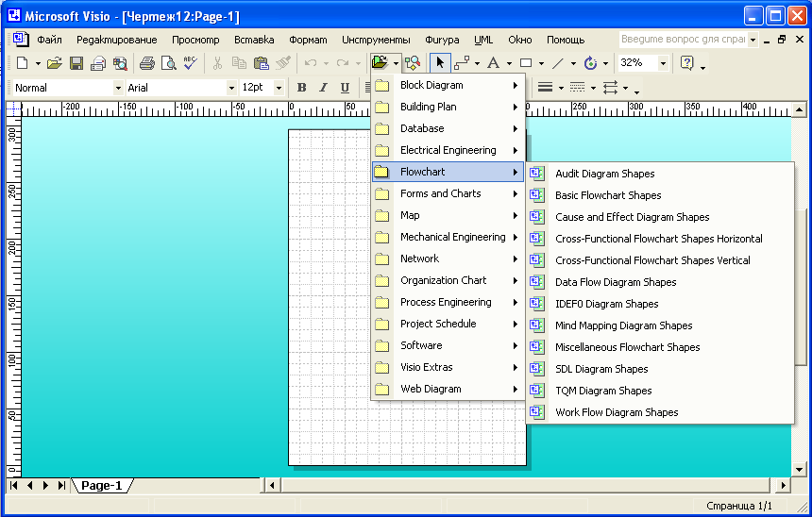Image resolution: width=812 pixels, height=517 pixels.
Task: Expand the Network submenu
Action: point(448,258)
